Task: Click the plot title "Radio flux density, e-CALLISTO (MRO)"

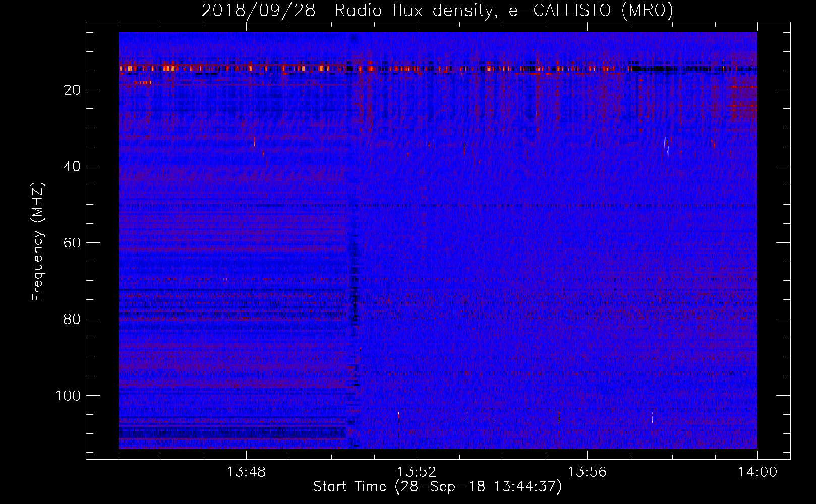Action: pyautogui.click(x=504, y=11)
